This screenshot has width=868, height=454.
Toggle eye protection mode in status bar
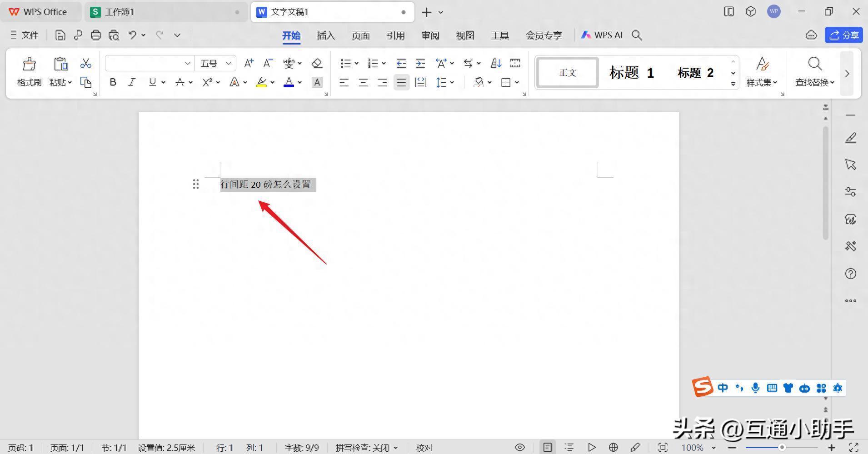point(519,447)
